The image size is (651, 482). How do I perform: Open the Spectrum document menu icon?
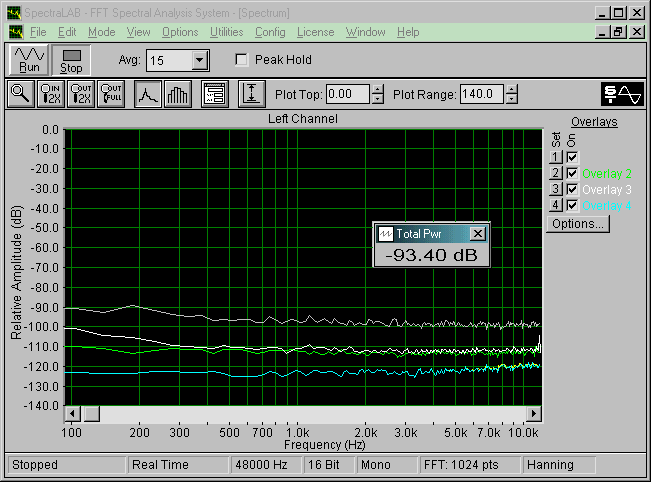pos(16,32)
